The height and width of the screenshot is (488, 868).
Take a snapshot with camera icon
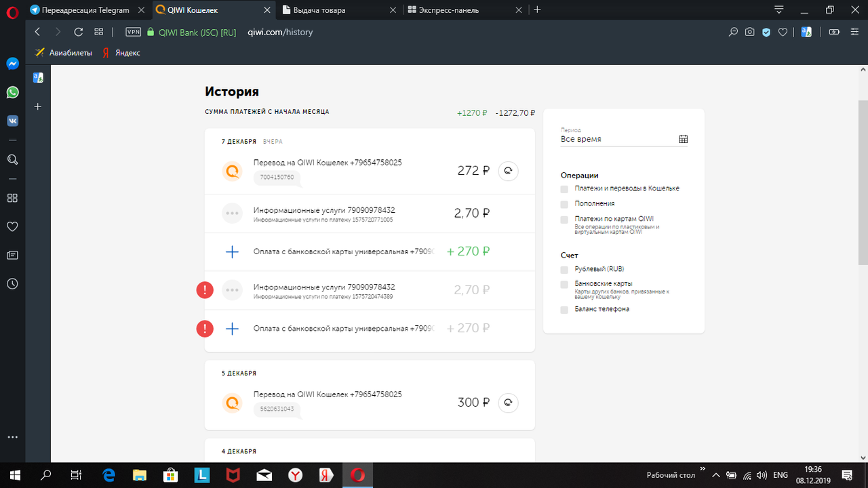click(x=749, y=32)
